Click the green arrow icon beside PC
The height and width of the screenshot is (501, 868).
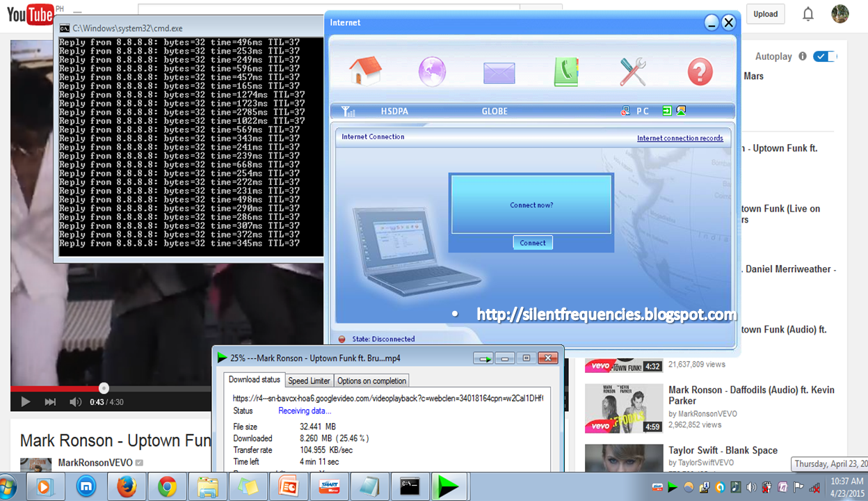(x=667, y=111)
